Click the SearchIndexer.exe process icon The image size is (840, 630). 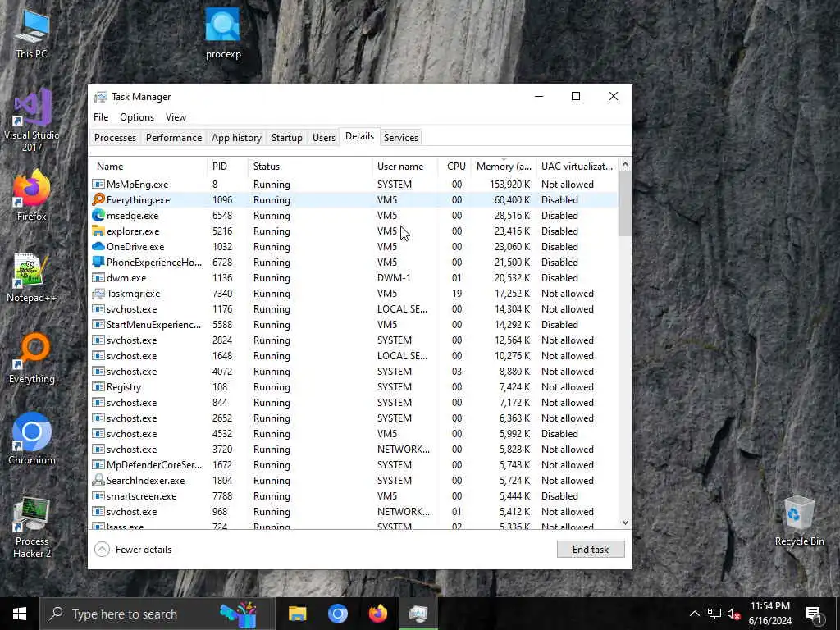98,481
